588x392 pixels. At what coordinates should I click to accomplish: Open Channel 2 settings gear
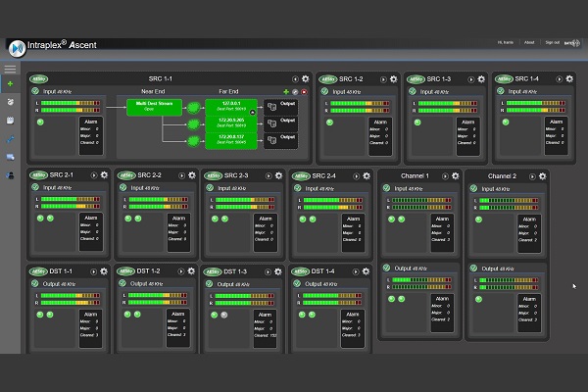pyautogui.click(x=542, y=176)
